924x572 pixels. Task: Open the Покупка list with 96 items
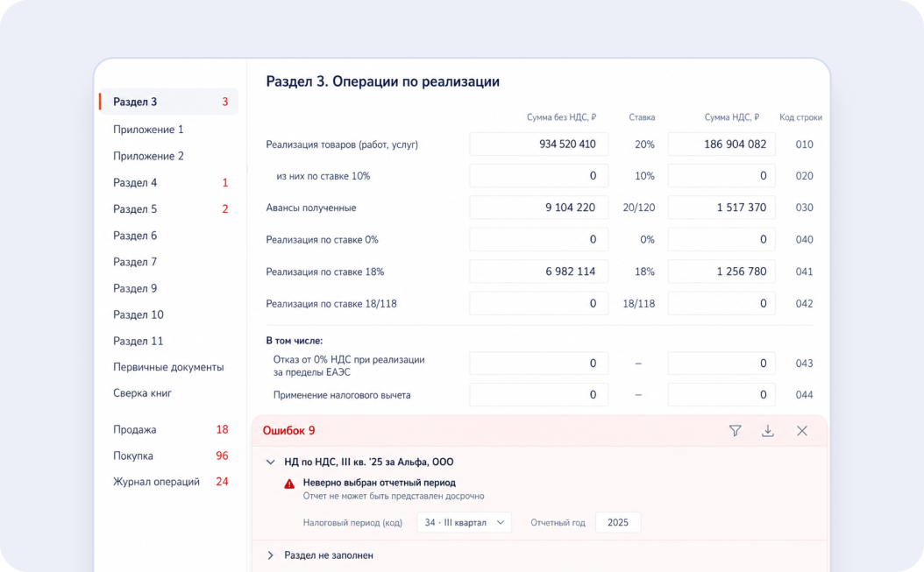point(169,455)
